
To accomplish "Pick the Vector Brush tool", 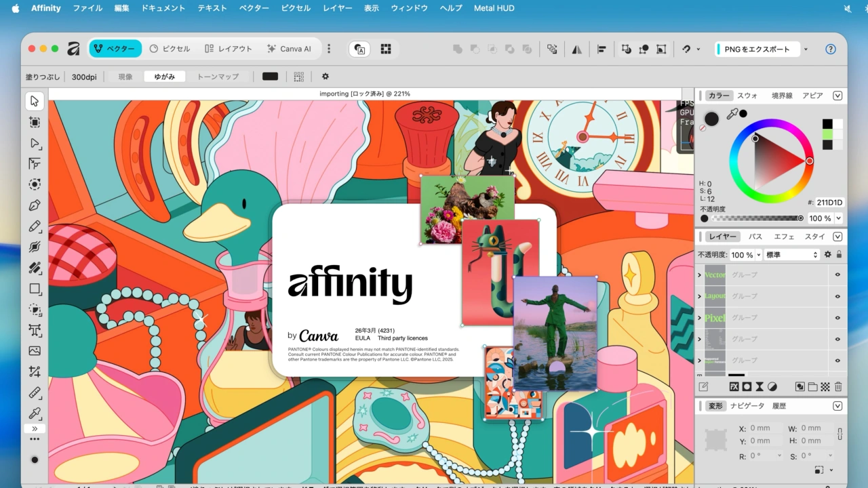I will click(35, 247).
